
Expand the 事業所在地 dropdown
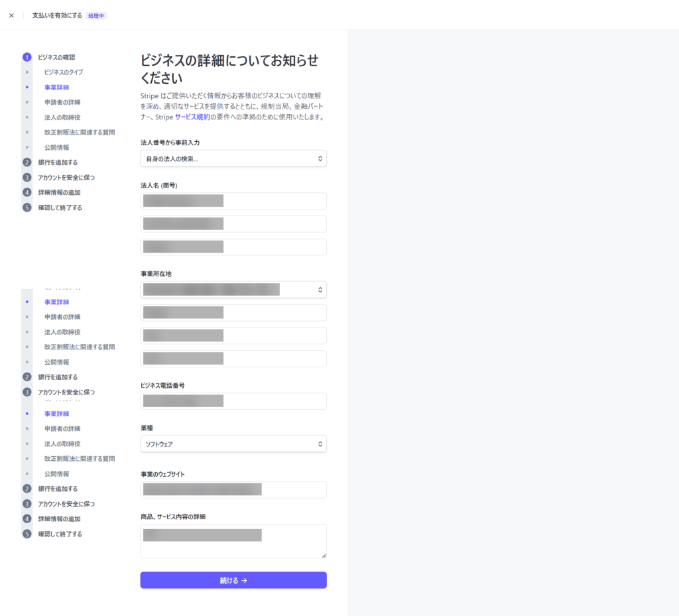click(x=233, y=290)
